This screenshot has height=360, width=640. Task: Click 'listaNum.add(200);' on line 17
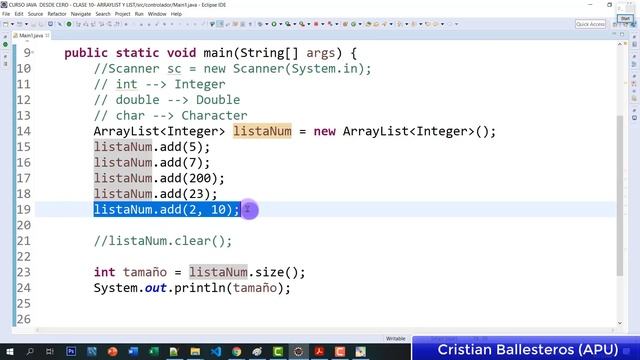pos(159,178)
